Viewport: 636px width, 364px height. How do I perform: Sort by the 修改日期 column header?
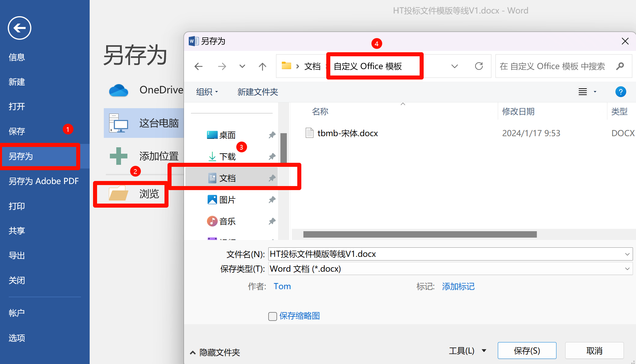point(518,112)
